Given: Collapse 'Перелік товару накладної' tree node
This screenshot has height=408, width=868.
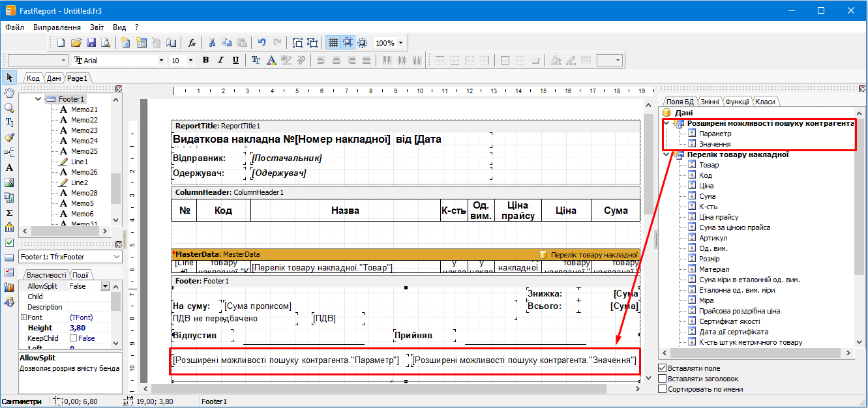Looking at the screenshot, I should (x=666, y=155).
